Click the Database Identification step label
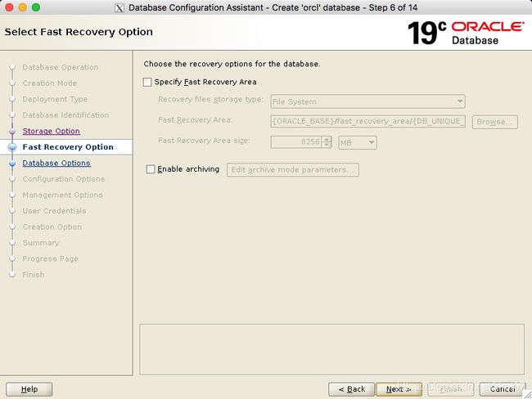532x399 pixels. click(65, 115)
